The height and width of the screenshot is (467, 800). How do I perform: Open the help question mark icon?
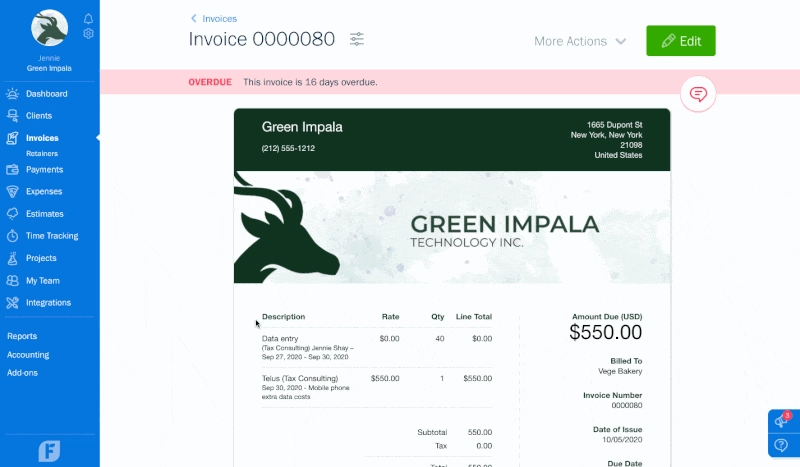click(x=781, y=445)
